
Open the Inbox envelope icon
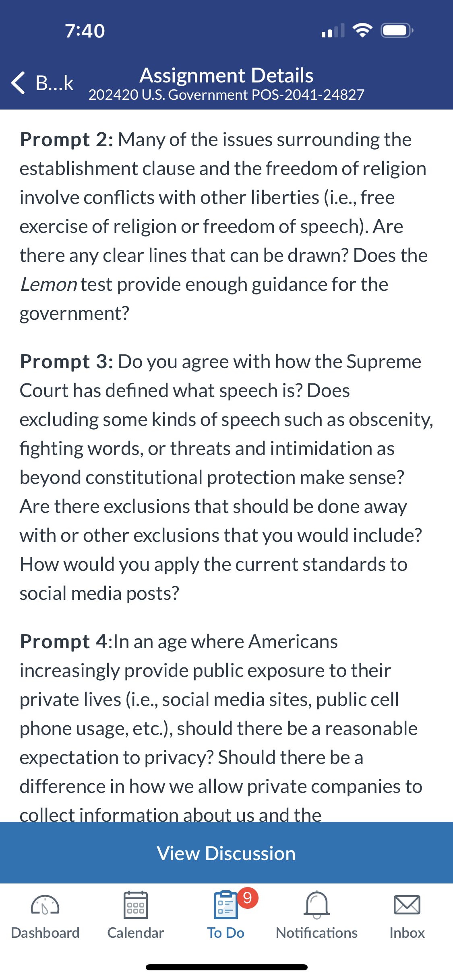point(407,905)
